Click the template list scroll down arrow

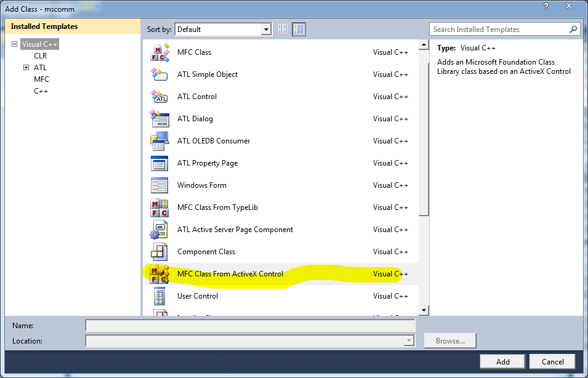pyautogui.click(x=424, y=310)
